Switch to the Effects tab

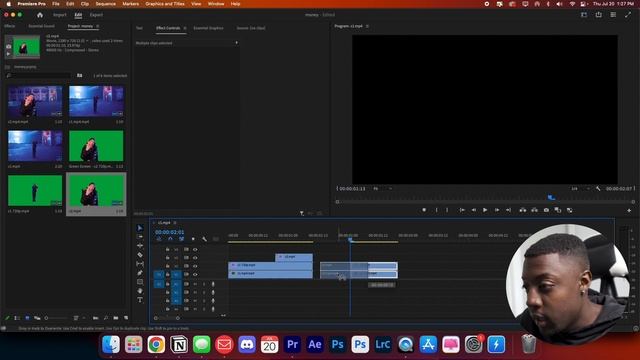[9, 26]
